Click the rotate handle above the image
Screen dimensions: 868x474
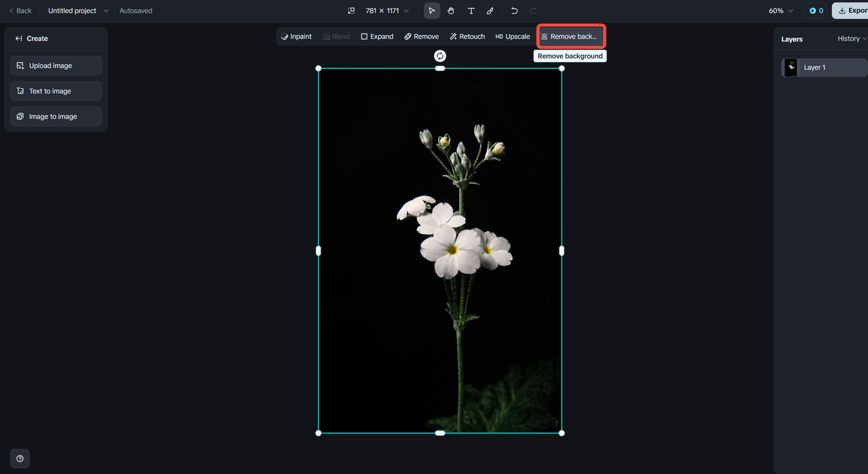coord(440,56)
